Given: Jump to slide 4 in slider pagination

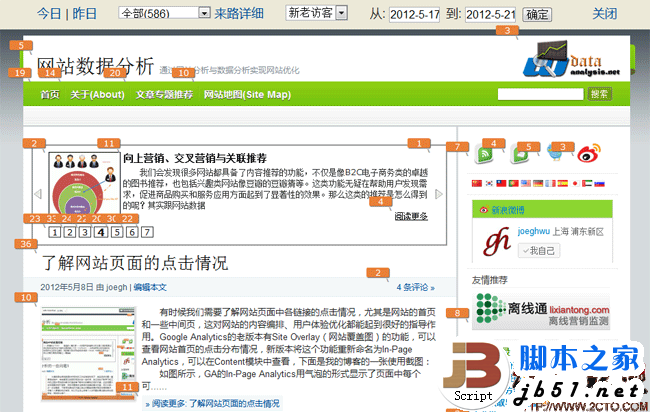Looking at the screenshot, I should point(101,232).
